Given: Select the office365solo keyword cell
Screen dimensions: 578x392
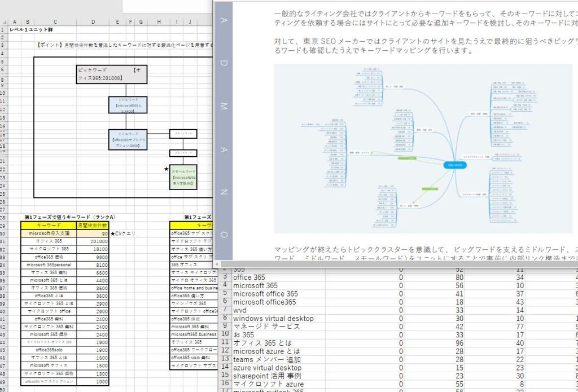Looking at the screenshot, I should click(49, 350).
